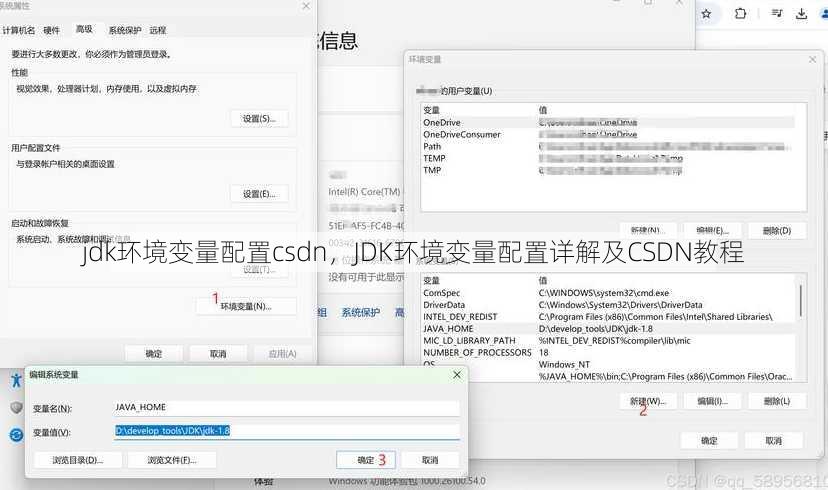Open the browser media control icon
The width and height of the screenshot is (828, 490).
pyautogui.click(x=777, y=13)
